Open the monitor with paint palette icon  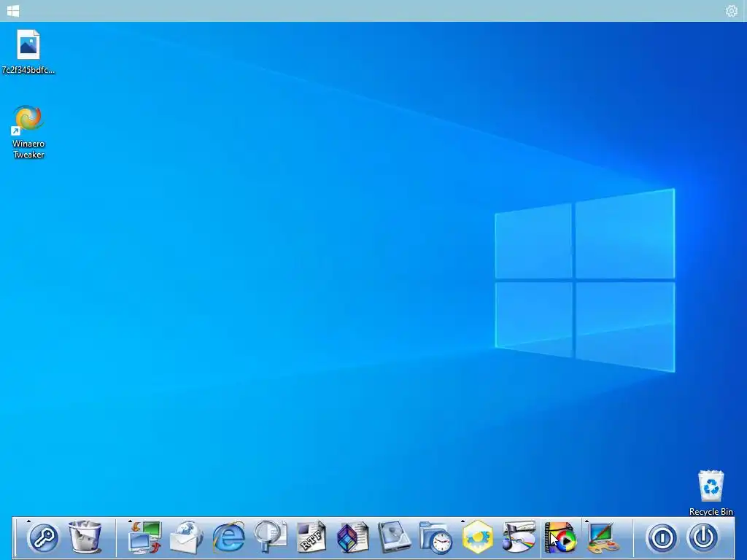pyautogui.click(x=602, y=537)
